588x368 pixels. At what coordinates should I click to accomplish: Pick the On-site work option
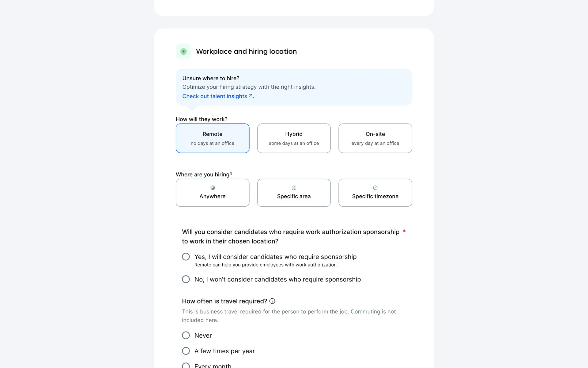pyautogui.click(x=375, y=138)
